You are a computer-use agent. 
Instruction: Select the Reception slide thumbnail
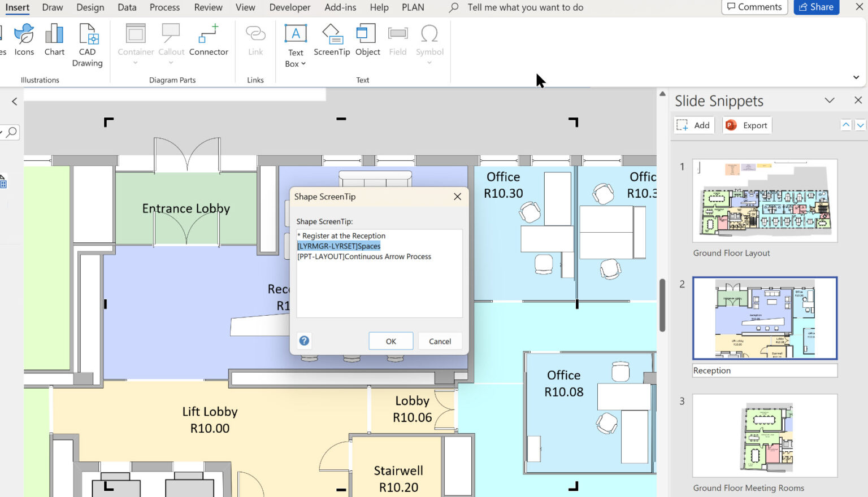[764, 318]
